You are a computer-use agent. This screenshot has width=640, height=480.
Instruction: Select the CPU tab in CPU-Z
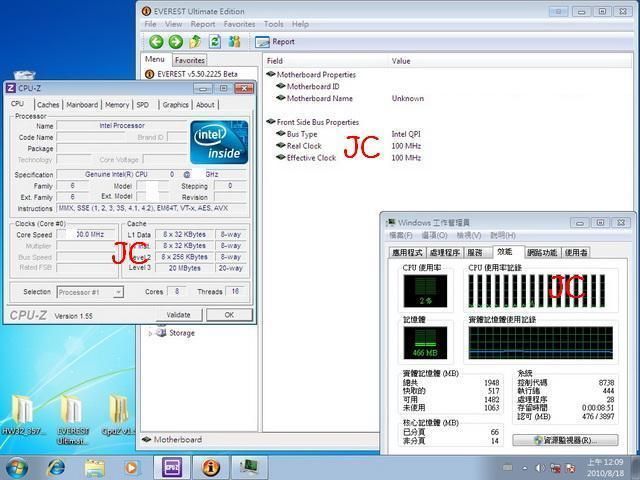pos(18,104)
